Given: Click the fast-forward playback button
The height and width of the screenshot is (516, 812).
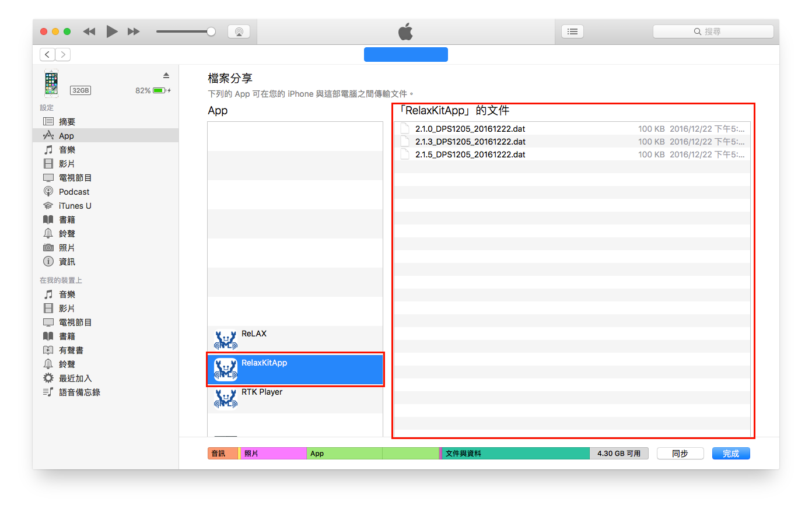Looking at the screenshot, I should [x=134, y=31].
